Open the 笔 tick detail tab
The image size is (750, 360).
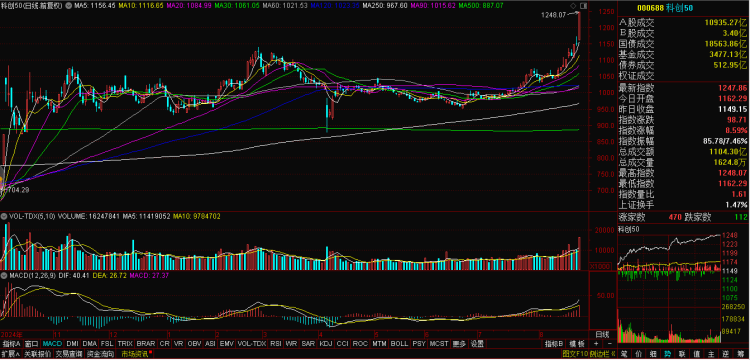624,354
